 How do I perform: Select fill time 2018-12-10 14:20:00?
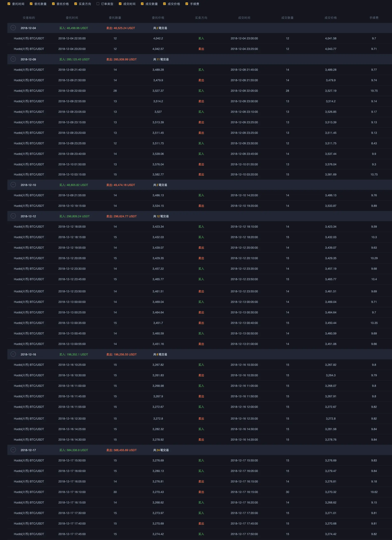[x=244, y=195]
